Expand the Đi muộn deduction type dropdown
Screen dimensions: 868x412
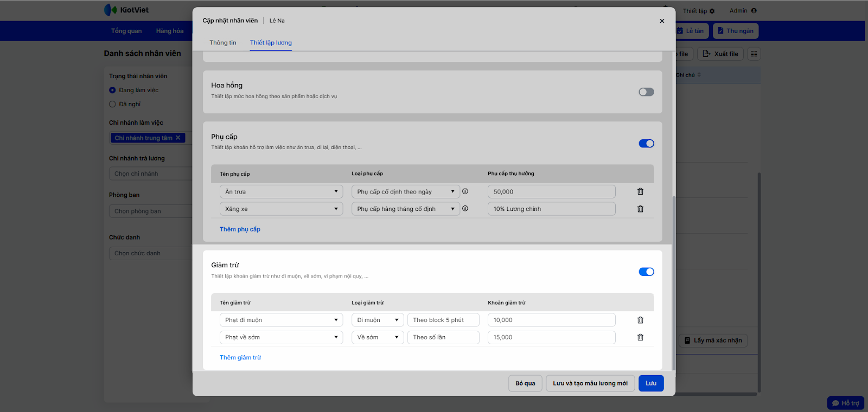pos(378,320)
